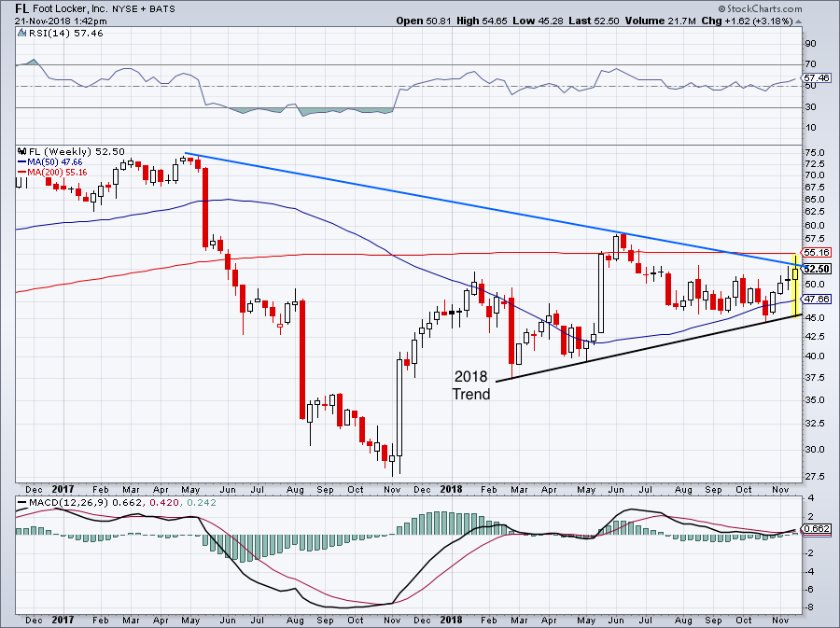Click the MA(200) 55.16 legend text
This screenshot has width=840, height=628.
pos(57,173)
